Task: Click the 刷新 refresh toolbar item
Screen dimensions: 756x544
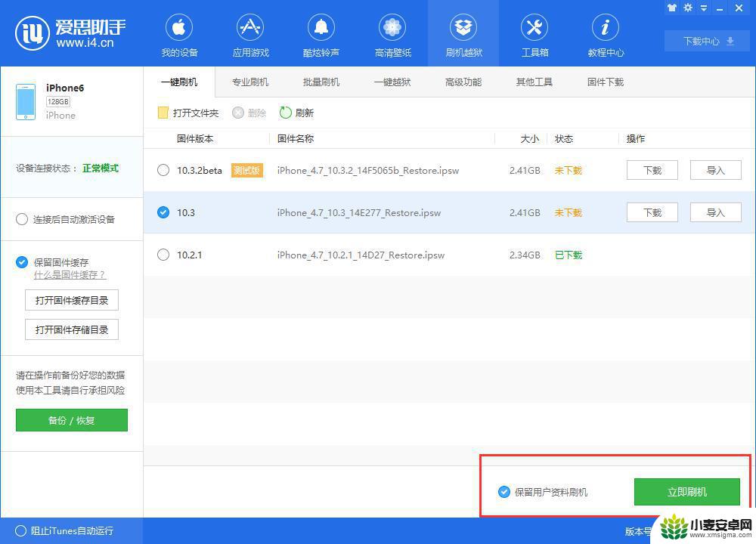Action: coord(296,113)
